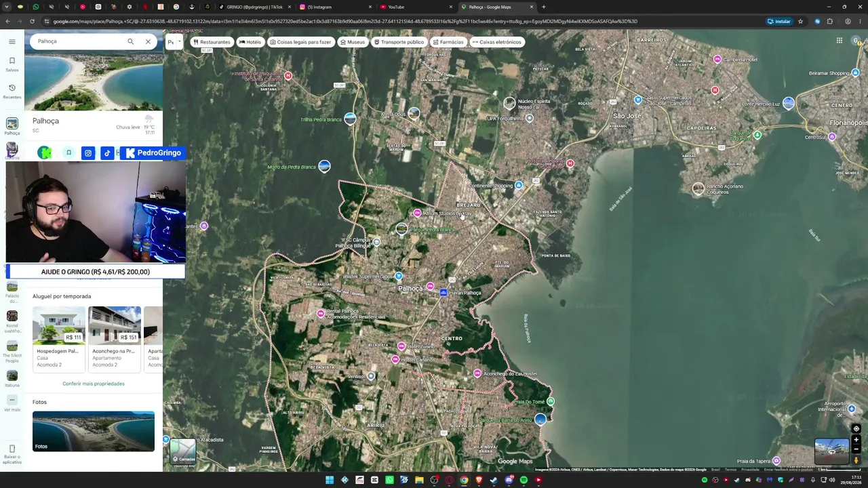Open Recentes history in sidebar

[x=12, y=91]
